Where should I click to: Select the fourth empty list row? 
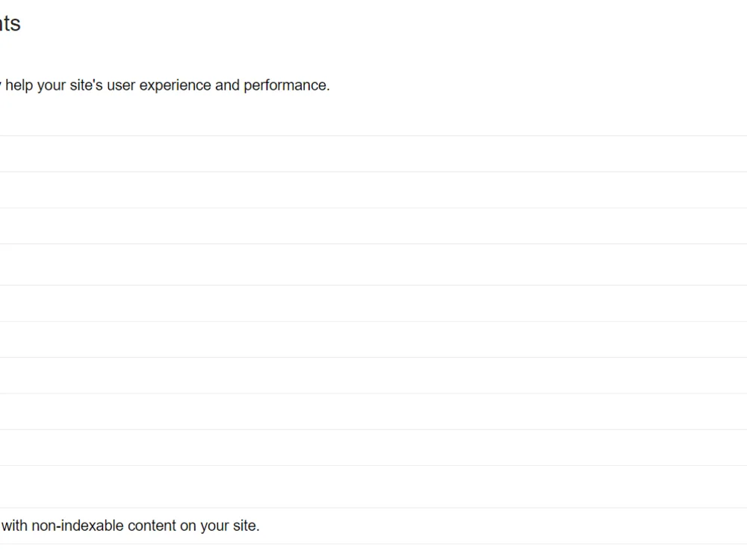pos(373,265)
